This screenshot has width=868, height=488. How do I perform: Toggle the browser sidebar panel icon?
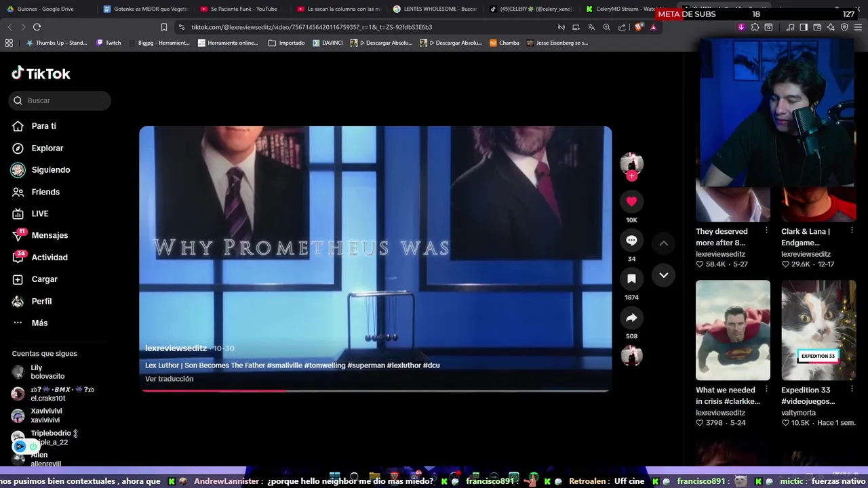tap(804, 27)
